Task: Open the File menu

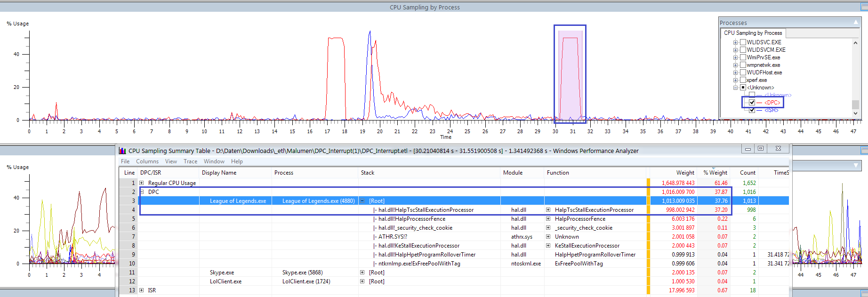Action: pos(125,161)
